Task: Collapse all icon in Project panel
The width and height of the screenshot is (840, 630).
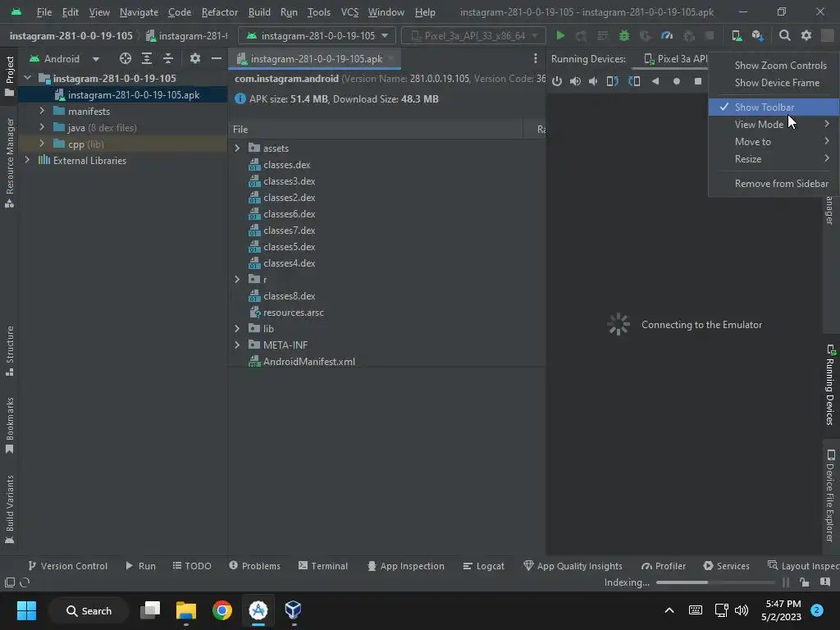Action: tap(168, 58)
